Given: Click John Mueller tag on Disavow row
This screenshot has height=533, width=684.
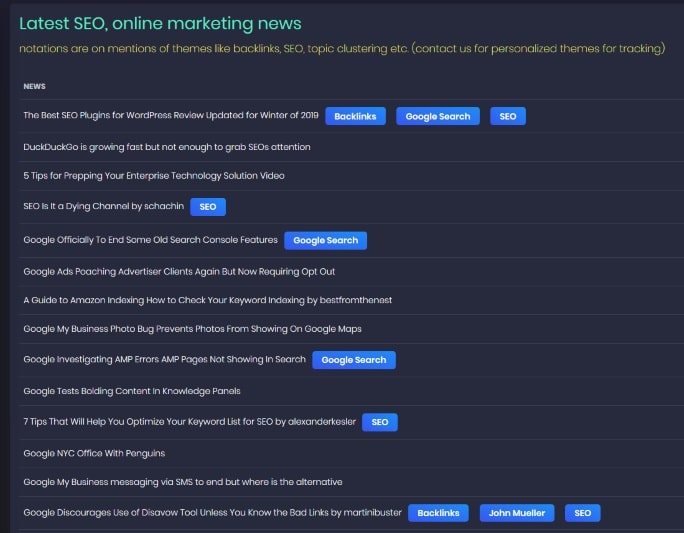Looking at the screenshot, I should (517, 513).
